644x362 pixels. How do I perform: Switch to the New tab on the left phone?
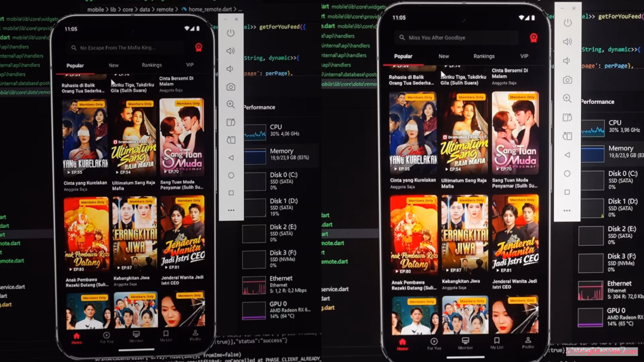[x=114, y=66]
